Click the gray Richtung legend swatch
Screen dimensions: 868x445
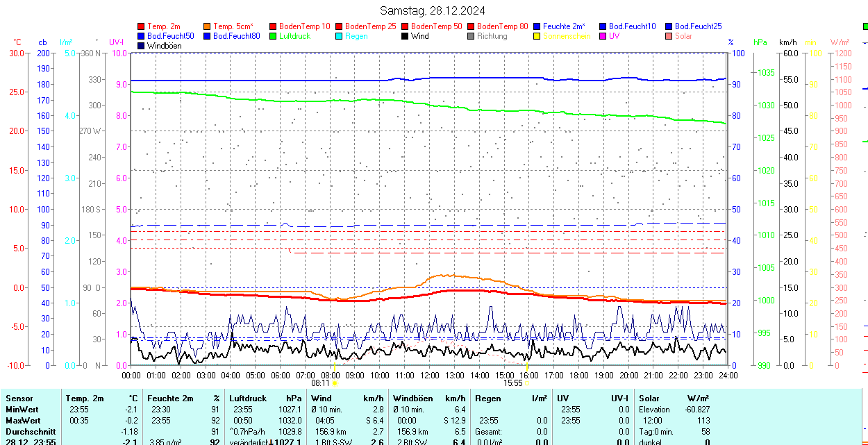[x=471, y=36]
